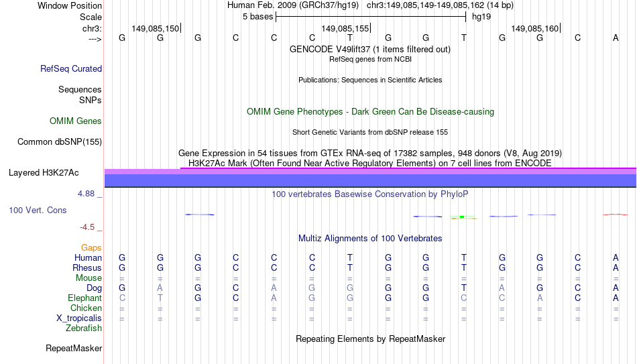Click Multiz Alignments of 100 Vertebrates title

[x=370, y=239]
